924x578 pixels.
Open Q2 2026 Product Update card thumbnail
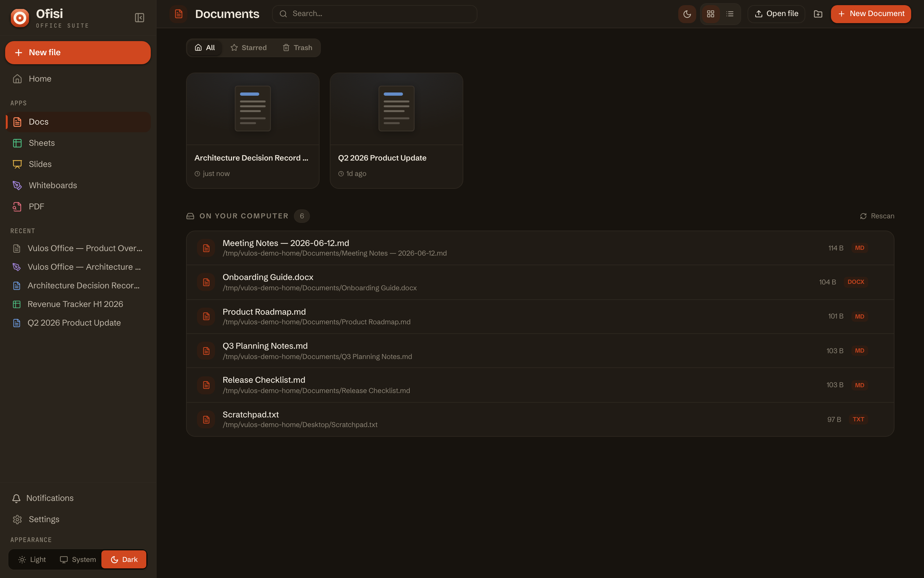click(396, 109)
